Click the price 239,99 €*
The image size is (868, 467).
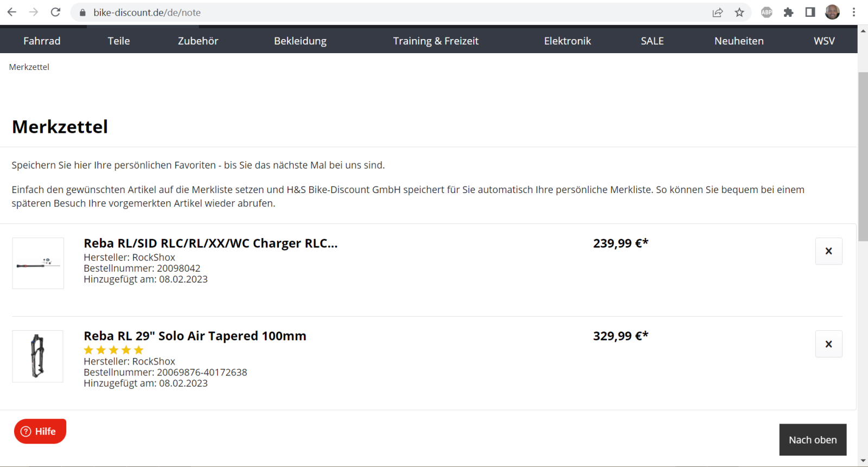tap(621, 243)
